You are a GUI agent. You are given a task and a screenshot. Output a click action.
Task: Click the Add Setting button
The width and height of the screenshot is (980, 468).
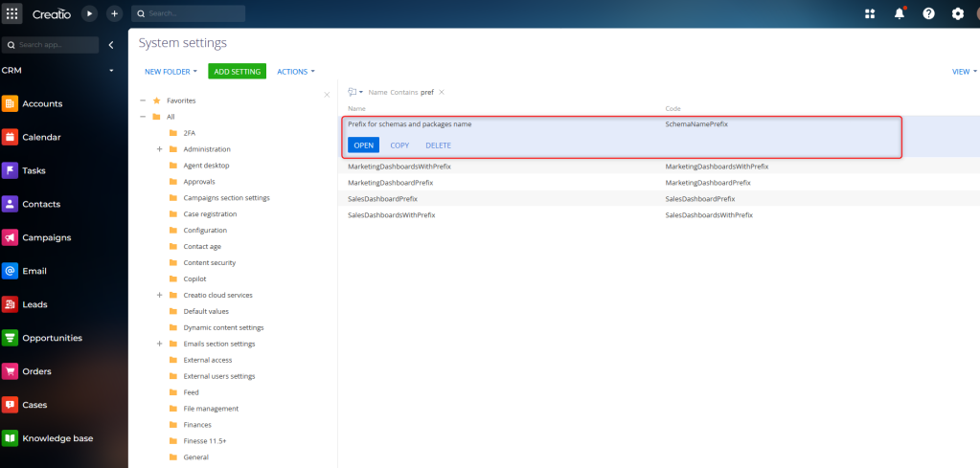[x=237, y=72]
